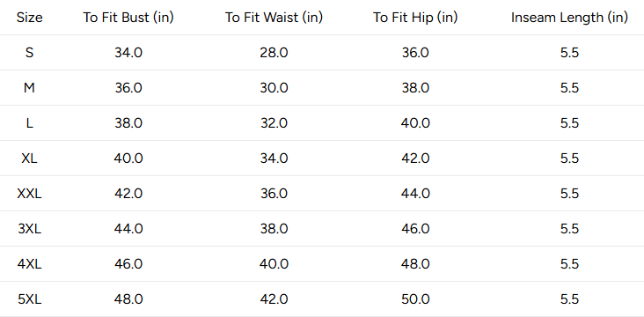Viewport: 644px width, 317px height.
Task: Click hip value 40.0 for size L
Action: point(415,123)
